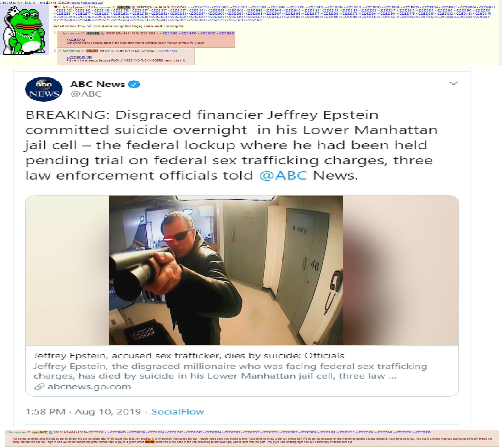Tick the checkbox on reply No.222518664
Image resolution: width=502 pixels, height=448 pixels.
(60, 33)
